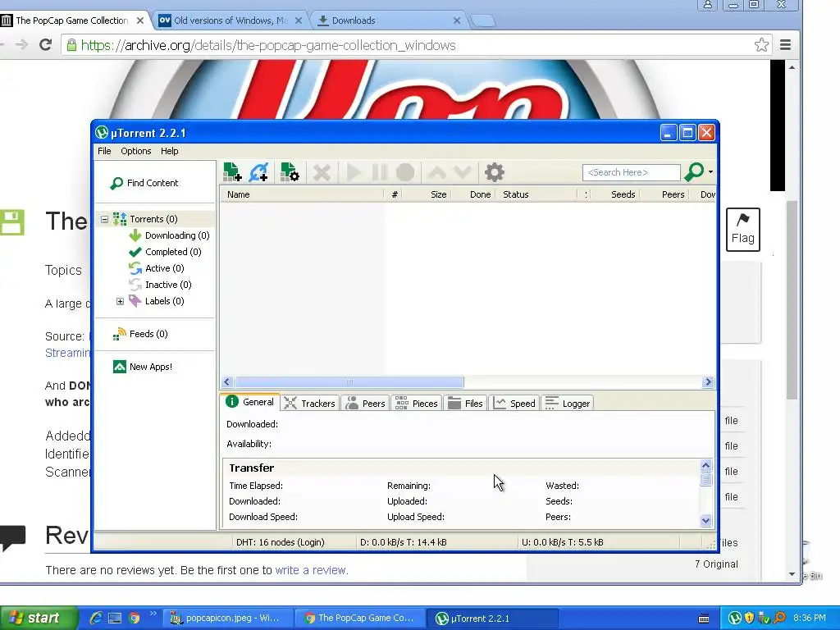Sort by the Size column header
840x630 pixels.
427,194
